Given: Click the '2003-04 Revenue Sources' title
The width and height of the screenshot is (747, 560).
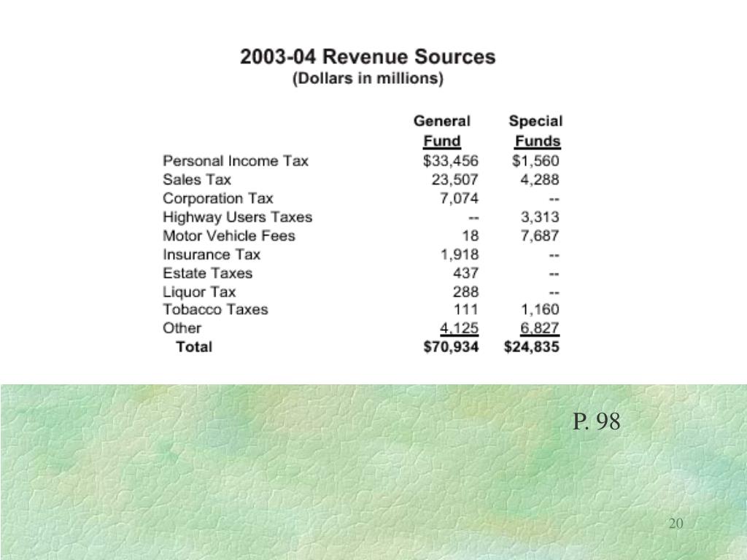Looking at the screenshot, I should (368, 57).
